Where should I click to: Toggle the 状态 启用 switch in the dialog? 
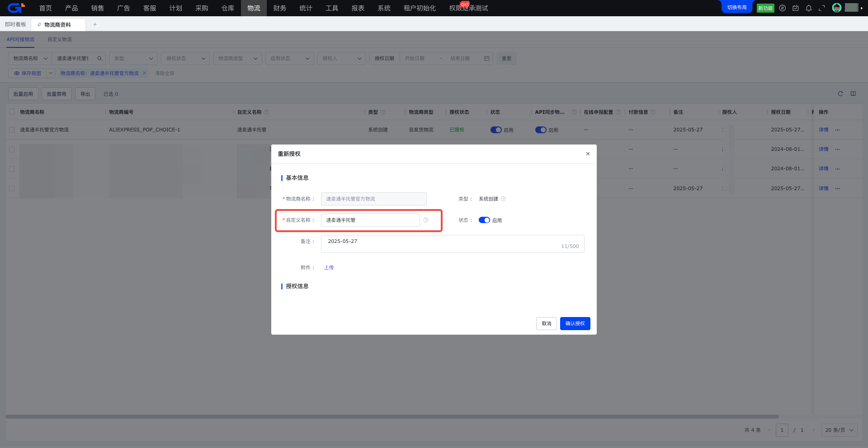(x=484, y=220)
